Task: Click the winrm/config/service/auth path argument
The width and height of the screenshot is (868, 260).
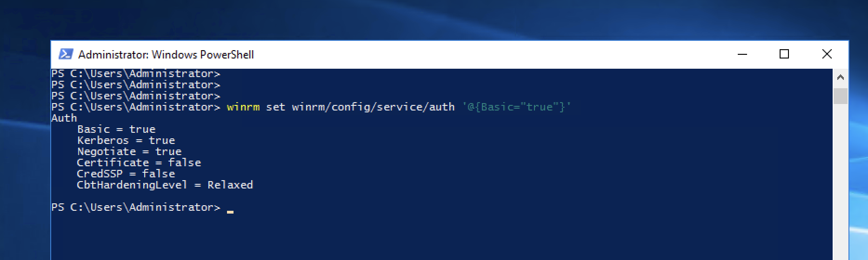Action: [x=373, y=107]
